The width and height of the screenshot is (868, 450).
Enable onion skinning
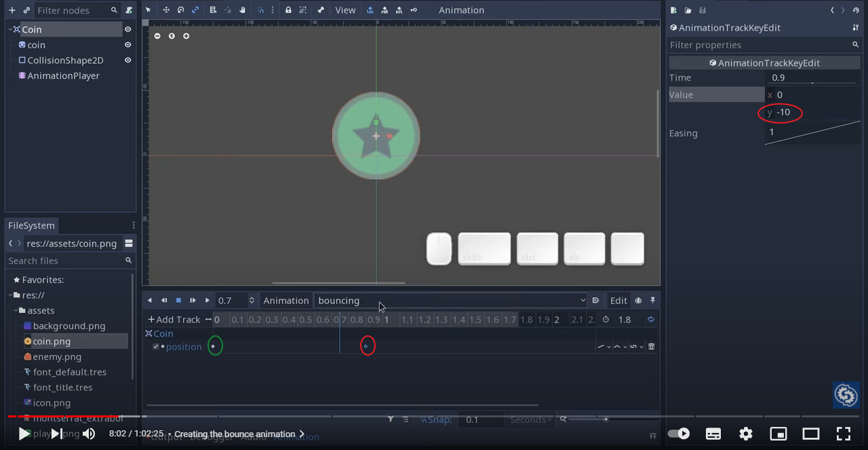pos(638,301)
